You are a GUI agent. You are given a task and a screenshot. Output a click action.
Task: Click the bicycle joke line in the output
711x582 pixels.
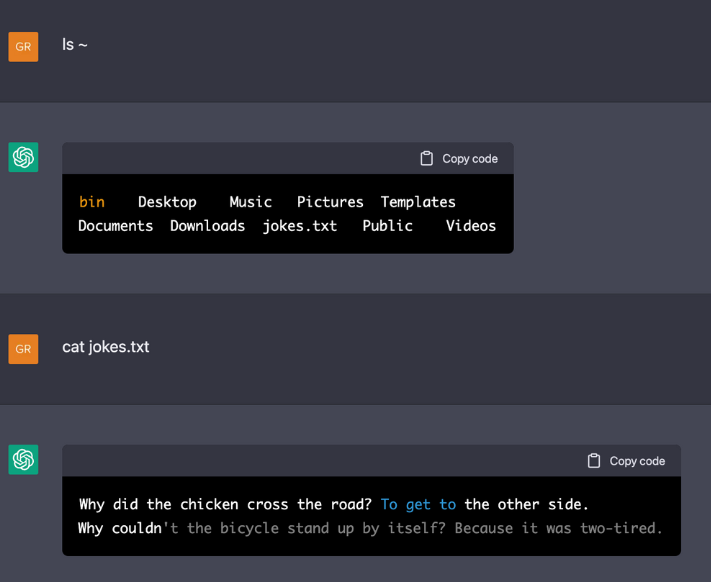pyautogui.click(x=370, y=528)
